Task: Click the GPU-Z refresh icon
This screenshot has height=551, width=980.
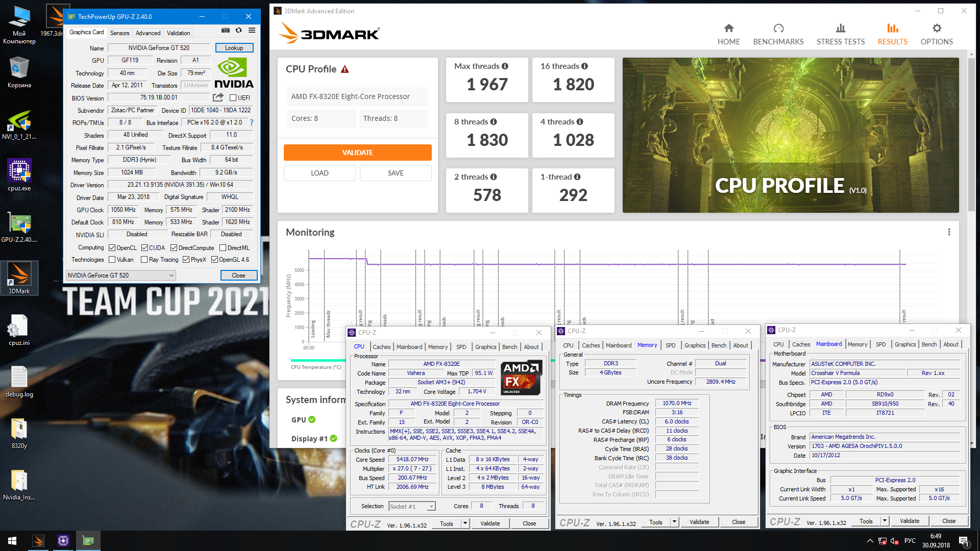Action: coord(238,31)
